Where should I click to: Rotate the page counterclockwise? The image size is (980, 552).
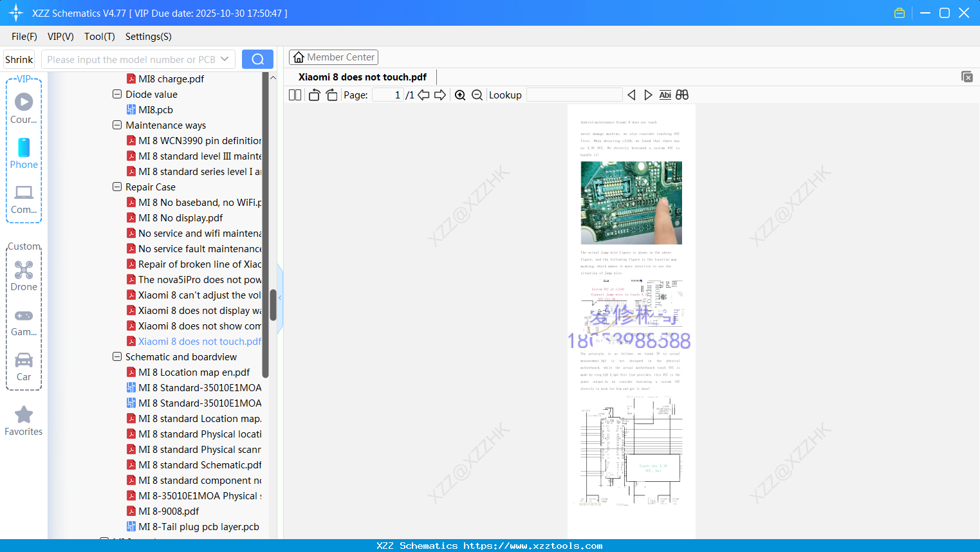tap(315, 95)
